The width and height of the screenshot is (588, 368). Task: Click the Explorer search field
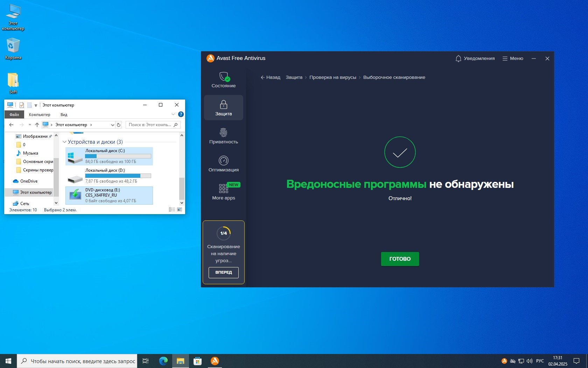click(150, 125)
